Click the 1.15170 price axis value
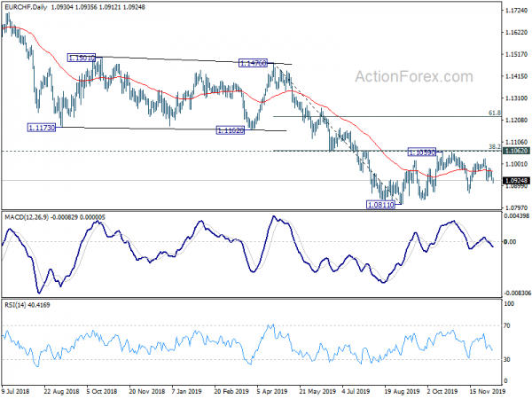Screen dimensions: 532x399 516,54
